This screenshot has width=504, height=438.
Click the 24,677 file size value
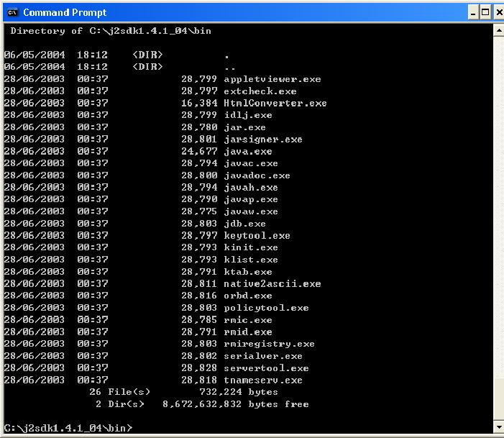[199, 151]
